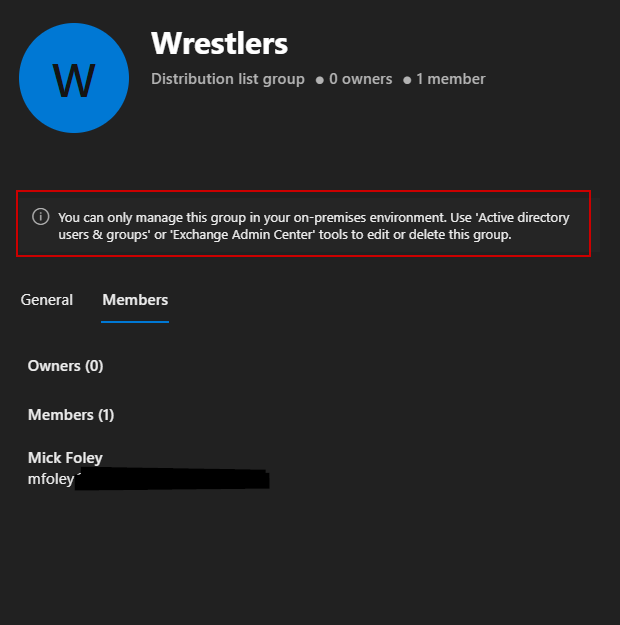Click the Members (1) section heading
Image resolution: width=620 pixels, height=625 pixels.
click(x=71, y=415)
